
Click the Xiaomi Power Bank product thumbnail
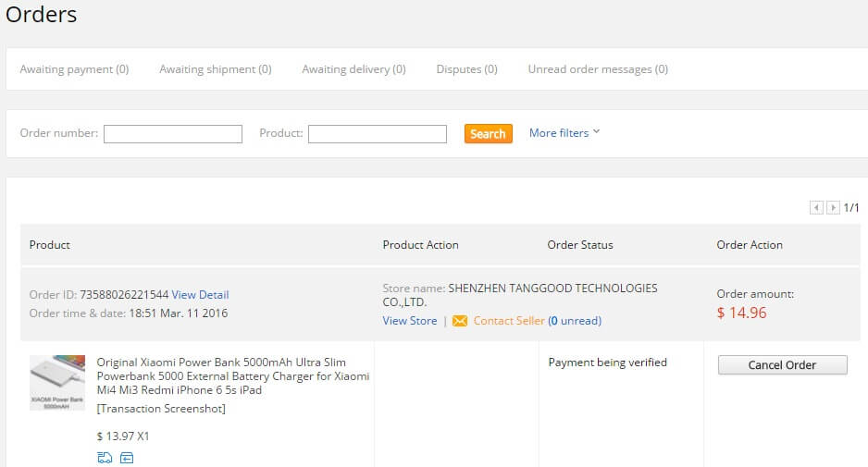(x=57, y=383)
